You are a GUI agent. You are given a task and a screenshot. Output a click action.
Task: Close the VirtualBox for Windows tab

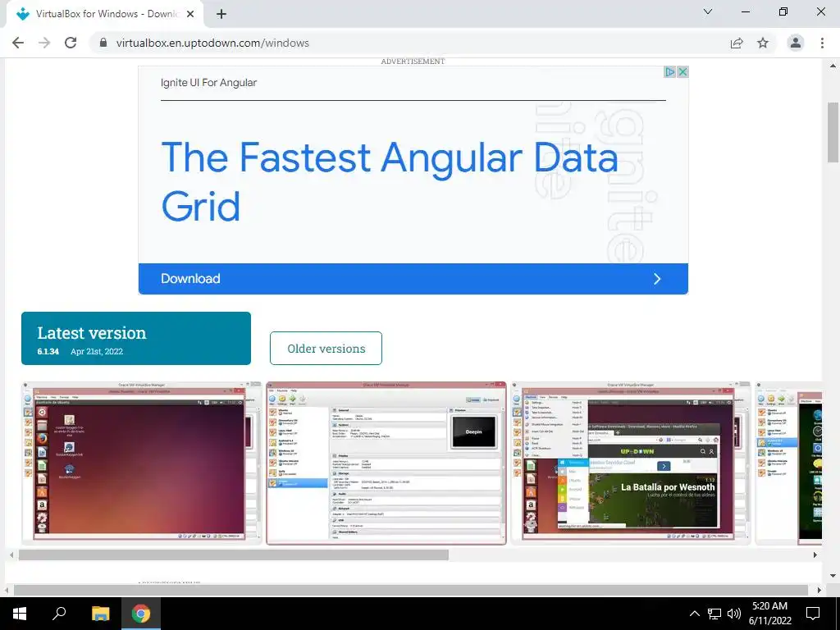pos(190,15)
